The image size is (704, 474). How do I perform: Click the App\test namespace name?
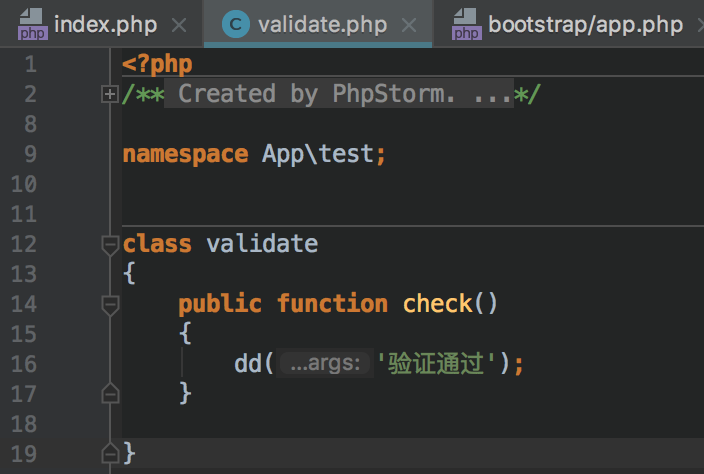318,154
